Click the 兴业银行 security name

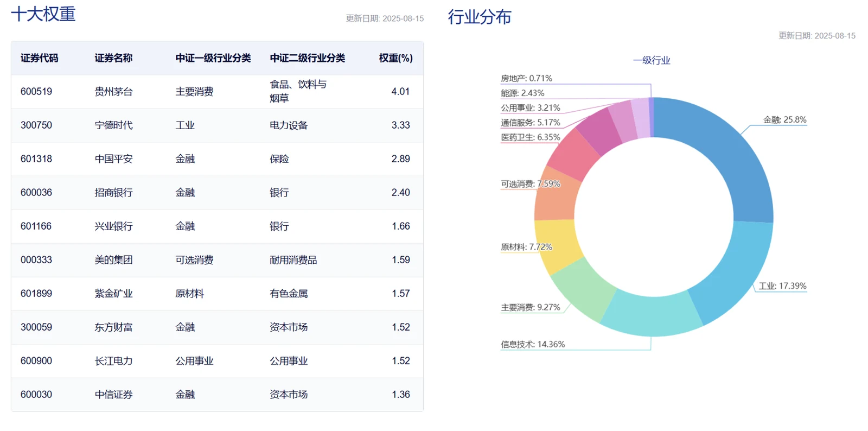pos(113,226)
